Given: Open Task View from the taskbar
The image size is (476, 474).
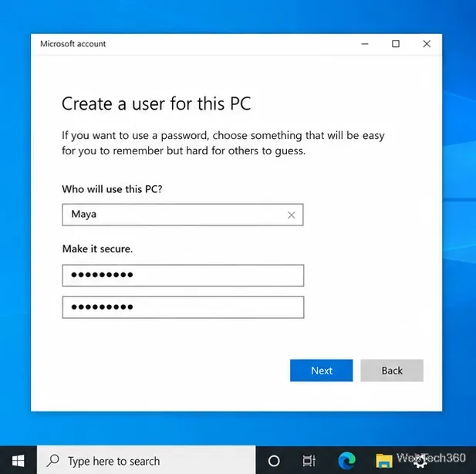Looking at the screenshot, I should coord(309,461).
